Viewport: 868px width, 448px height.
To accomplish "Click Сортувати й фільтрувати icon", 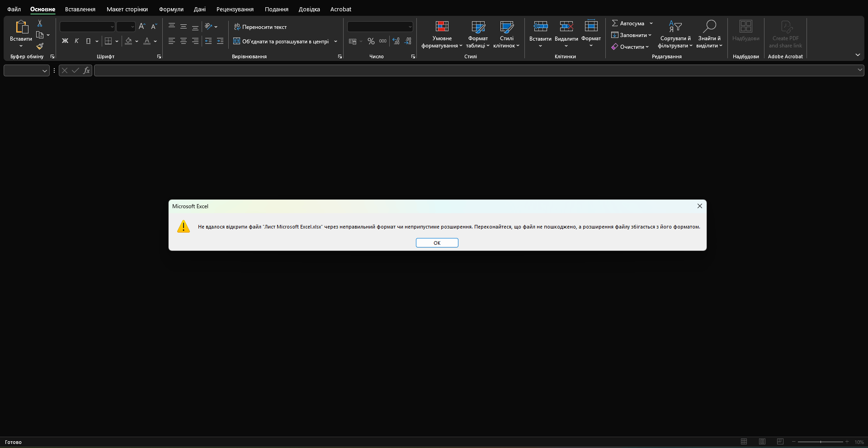I will (675, 26).
